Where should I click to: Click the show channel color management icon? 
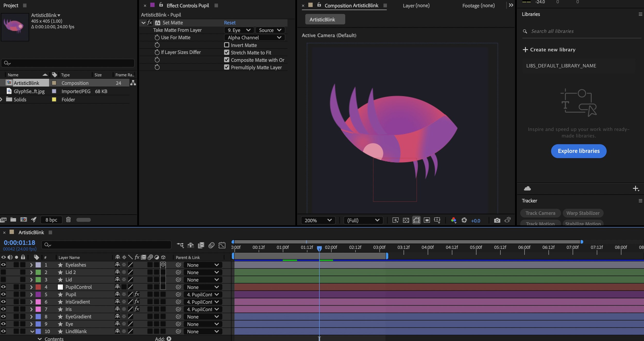coord(453,220)
